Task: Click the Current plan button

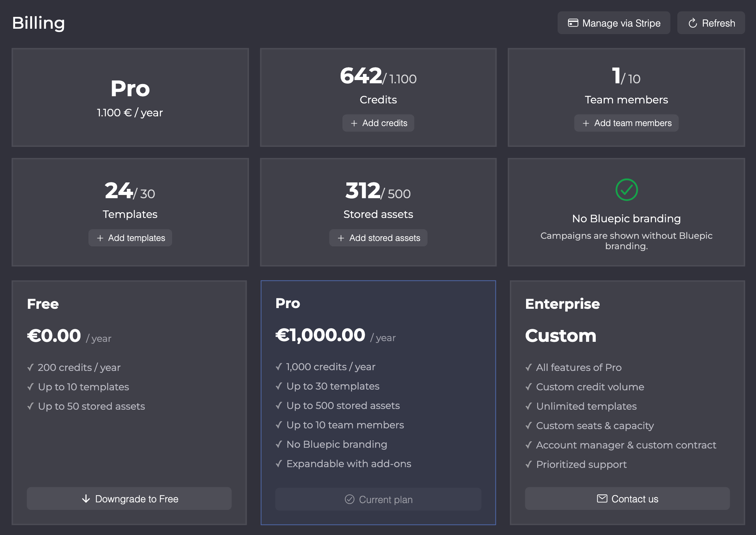Action: coord(378,499)
